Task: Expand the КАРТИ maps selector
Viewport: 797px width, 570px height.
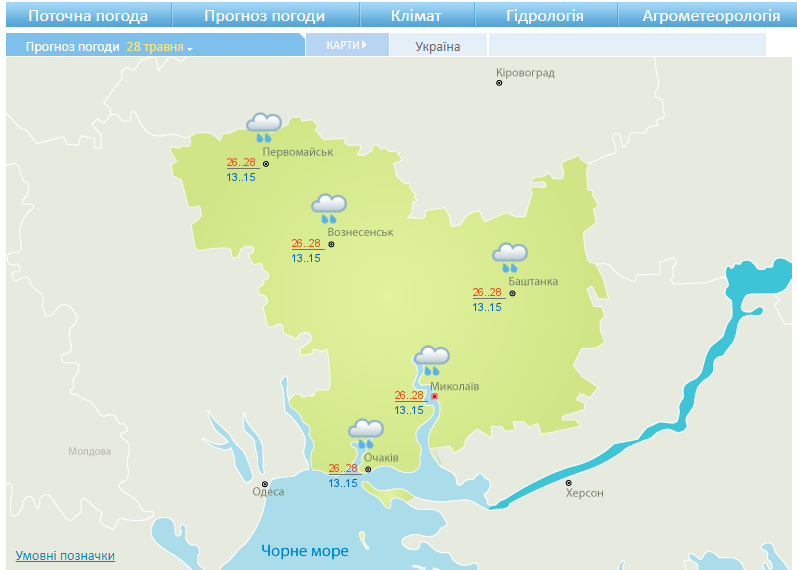Action: pyautogui.click(x=346, y=45)
